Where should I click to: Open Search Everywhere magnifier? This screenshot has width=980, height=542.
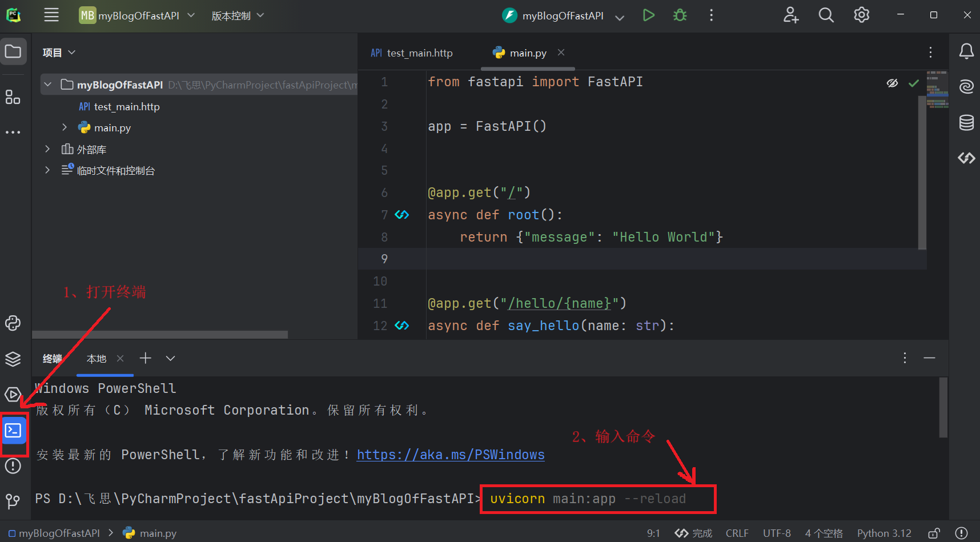[826, 15]
